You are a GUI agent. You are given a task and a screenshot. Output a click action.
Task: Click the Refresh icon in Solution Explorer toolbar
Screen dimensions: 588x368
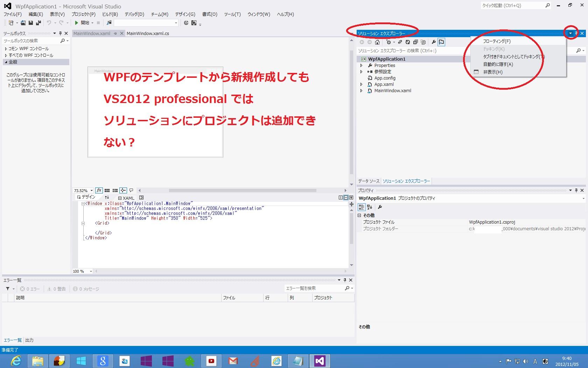408,42
